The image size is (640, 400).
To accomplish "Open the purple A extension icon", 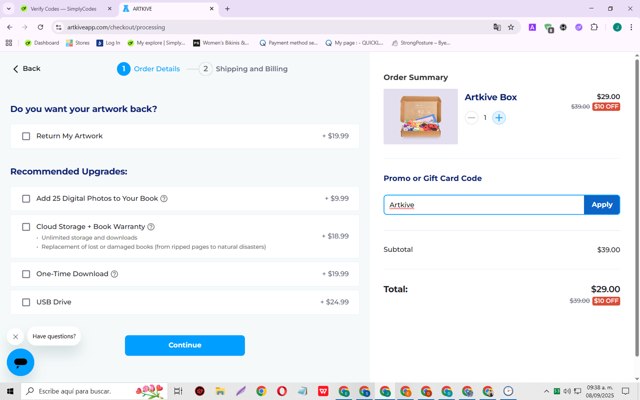I will pyautogui.click(x=532, y=27).
